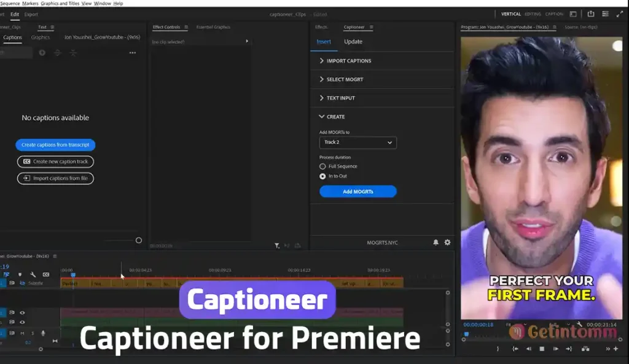
Task: Click the Text panel zoom slider handle
Action: click(138, 241)
